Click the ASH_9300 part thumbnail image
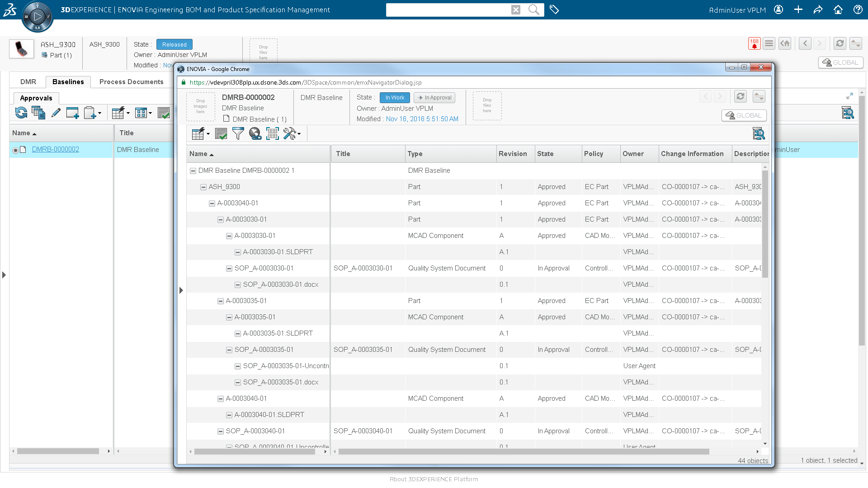Screen dimensions: 868x488 click(x=21, y=49)
